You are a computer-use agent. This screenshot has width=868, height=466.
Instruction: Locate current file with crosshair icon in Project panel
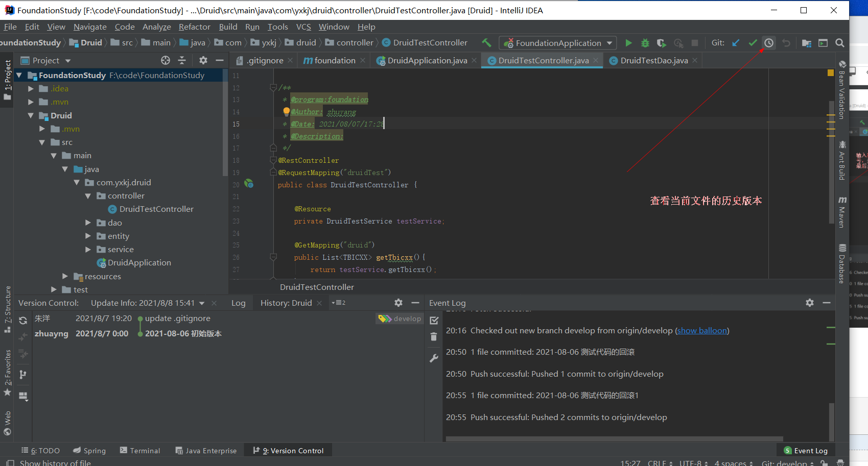(x=166, y=60)
